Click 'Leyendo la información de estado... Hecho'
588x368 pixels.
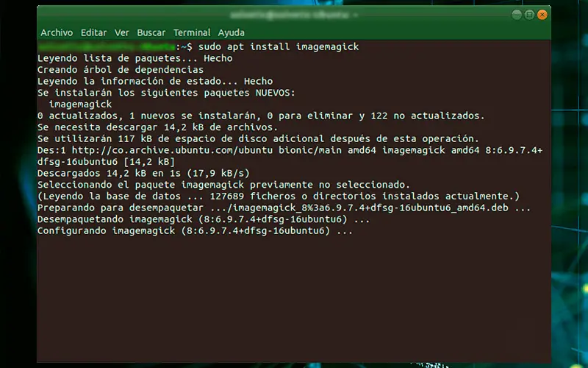coord(155,81)
